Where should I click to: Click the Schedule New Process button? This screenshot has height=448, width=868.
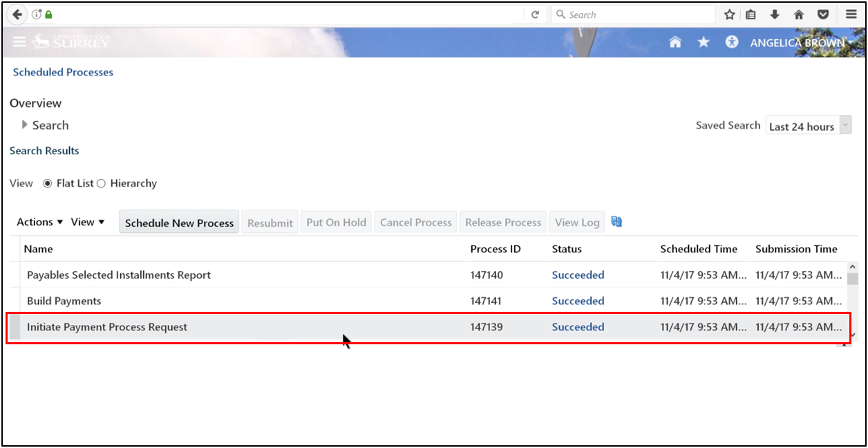click(178, 222)
